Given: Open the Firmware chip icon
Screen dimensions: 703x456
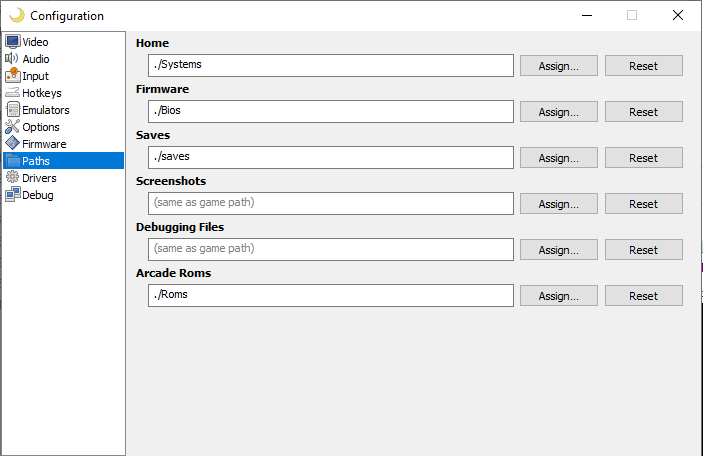Looking at the screenshot, I should [12, 143].
